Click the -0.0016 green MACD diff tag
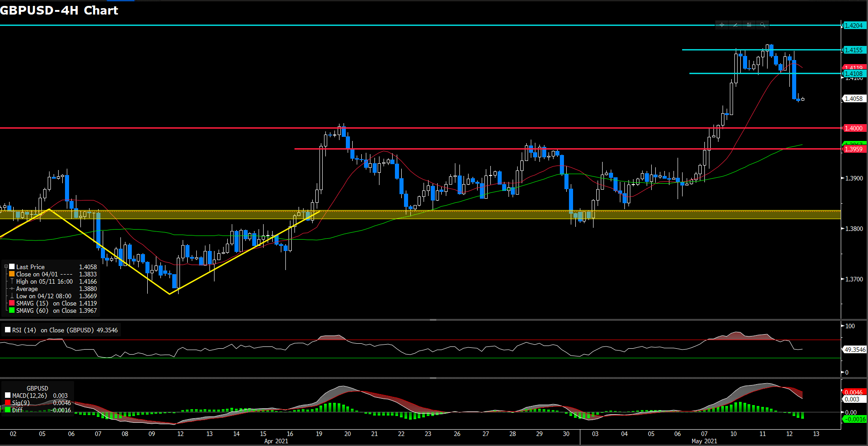This screenshot has height=446, width=868. 854,419
